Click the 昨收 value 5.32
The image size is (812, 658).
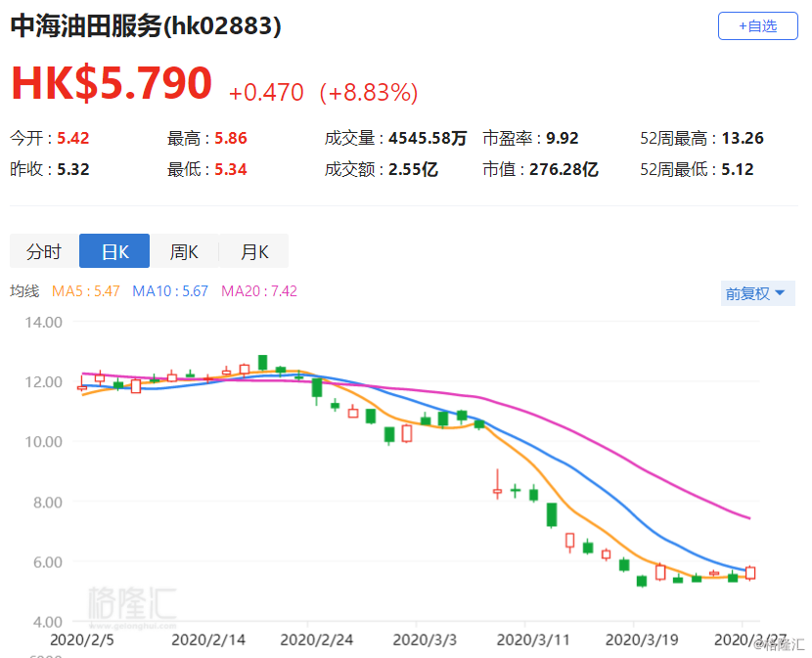point(73,169)
